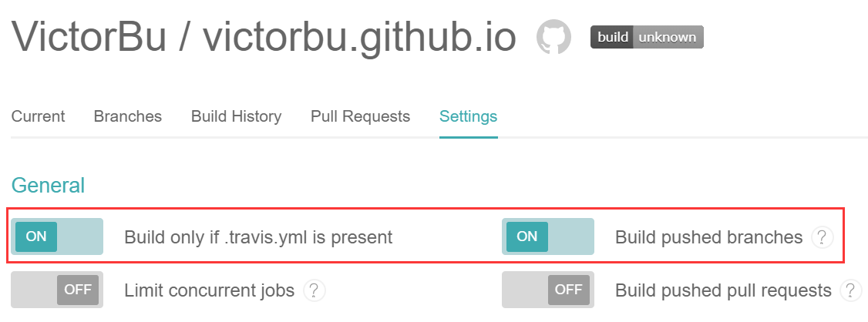Click the General section heading
Screen dimensions: 868x322
click(48, 186)
